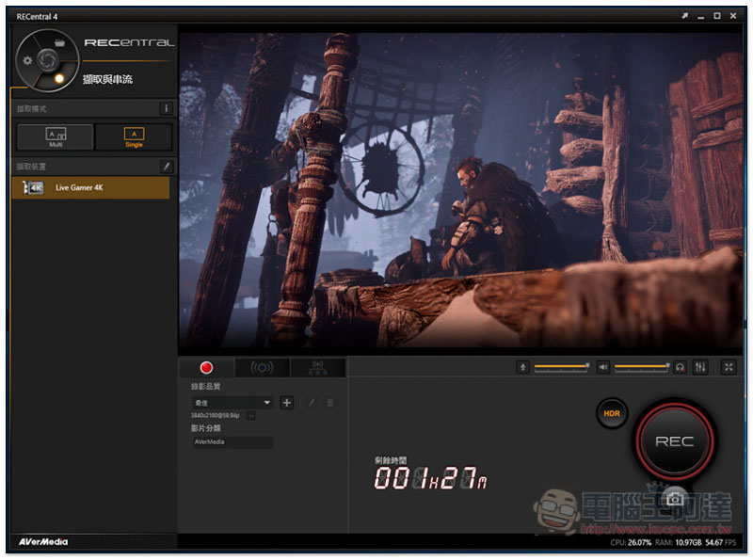Click the AVerMedia logo
The height and width of the screenshot is (560, 753).
point(43,542)
